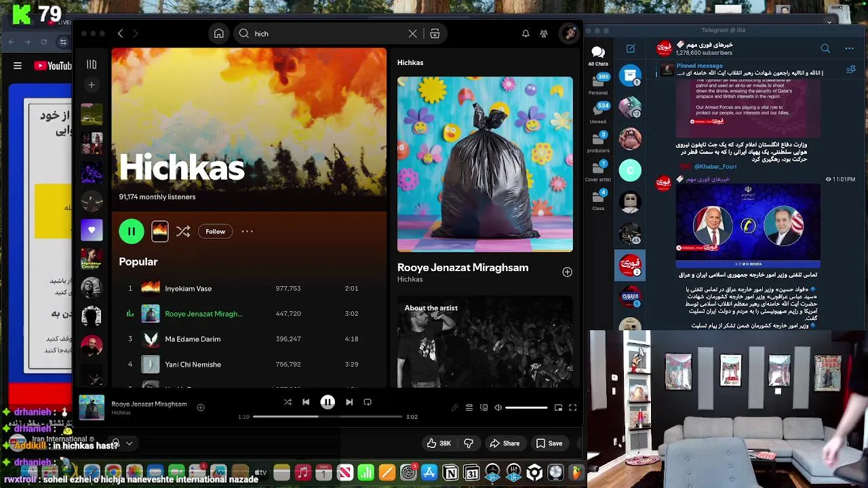Image resolution: width=868 pixels, height=488 pixels.
Task: Open Connect to a device icon
Action: tap(484, 407)
